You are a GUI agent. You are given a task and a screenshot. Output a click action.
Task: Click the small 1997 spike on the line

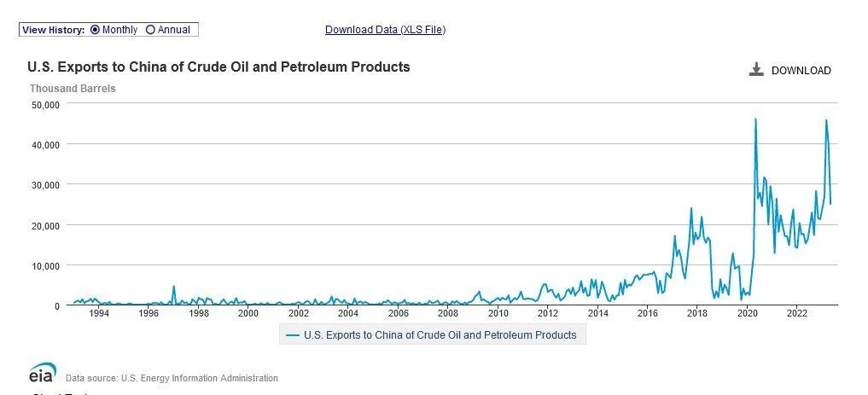coord(173,287)
